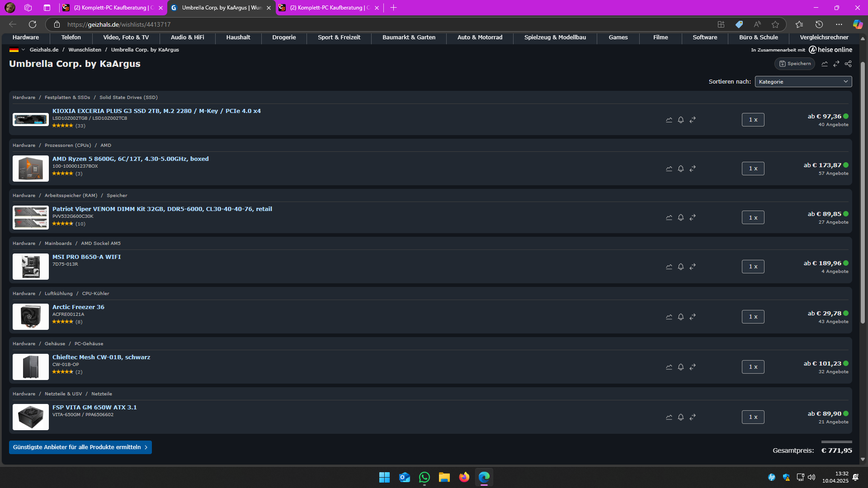Click Arctic Freezer 36 product thumbnail

(31, 317)
